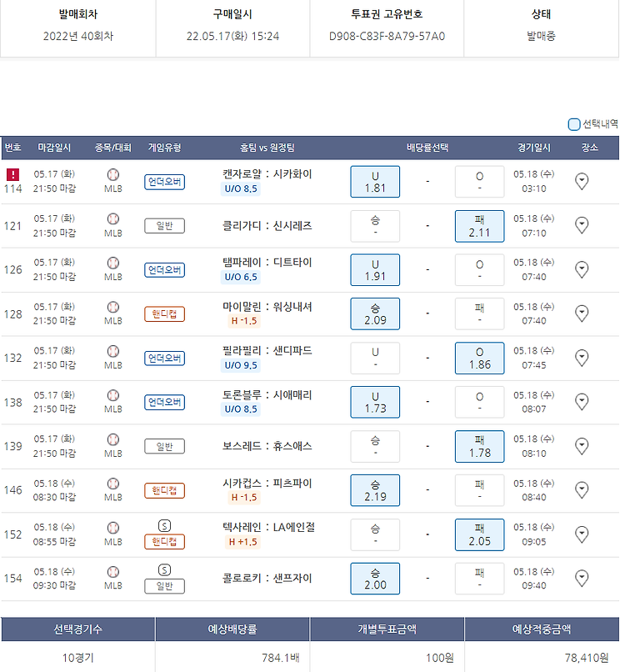The height and width of the screenshot is (672, 625).
Task: Click 언더오버 tag for match 138
Action: coord(164,402)
